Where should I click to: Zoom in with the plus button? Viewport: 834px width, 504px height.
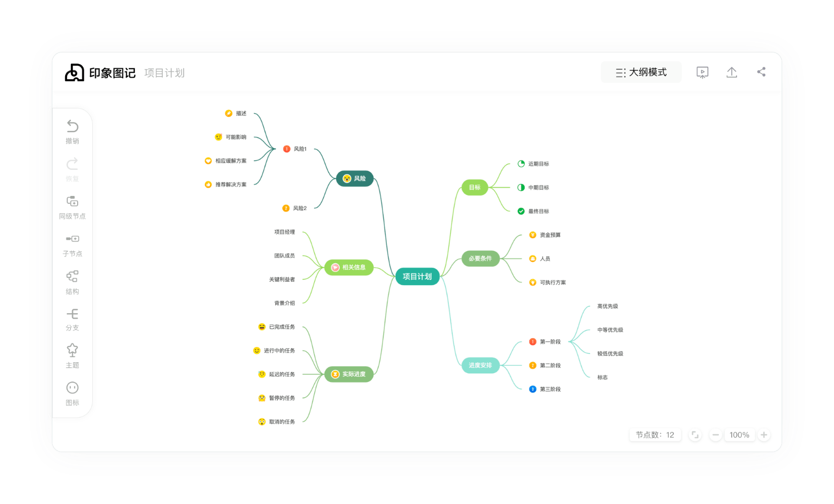point(764,435)
